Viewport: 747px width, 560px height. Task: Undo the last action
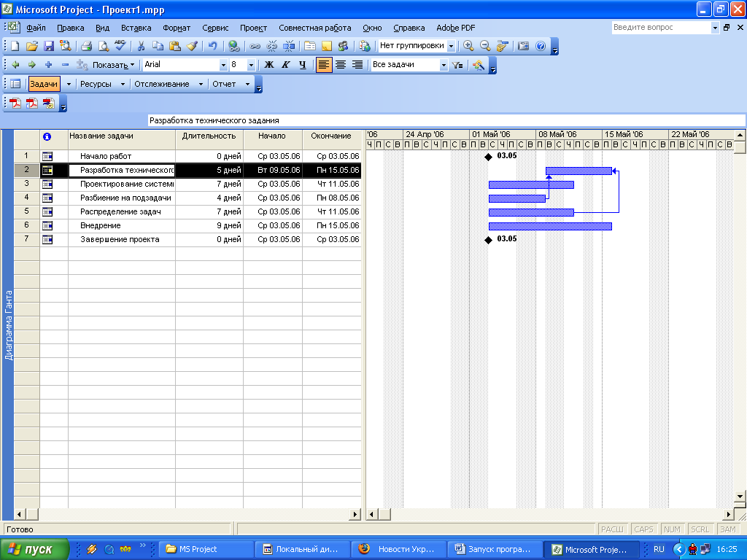[x=212, y=46]
